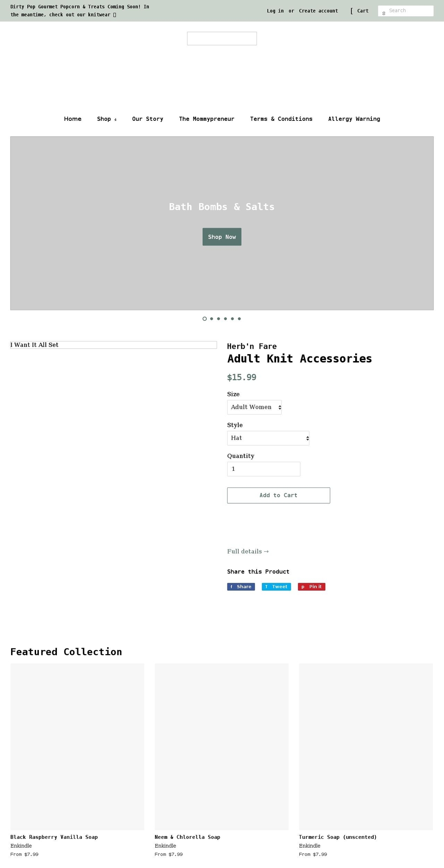Viewport: 444px width, 868px height.
Task: Expand the Shop navigation menu
Action: point(106,119)
